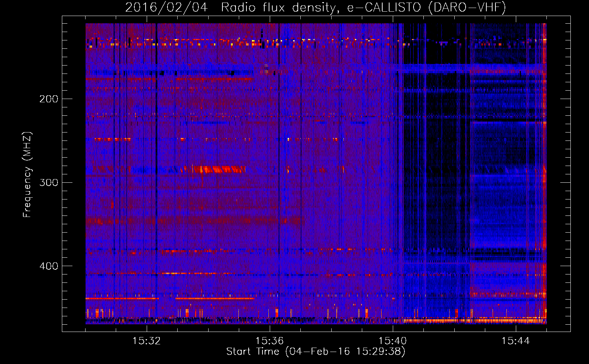Screen dimensions: 589x364
Task: Click the 200 frequency tick label
Action: point(49,99)
